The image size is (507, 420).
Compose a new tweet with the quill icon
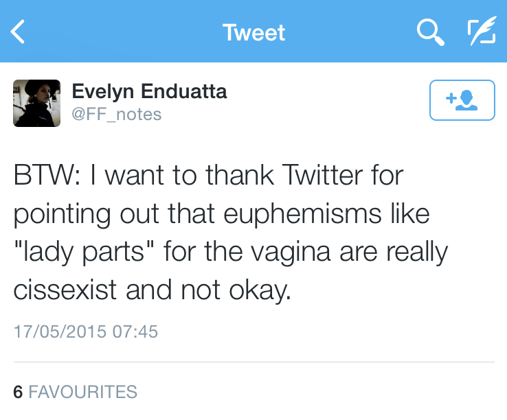point(481,32)
